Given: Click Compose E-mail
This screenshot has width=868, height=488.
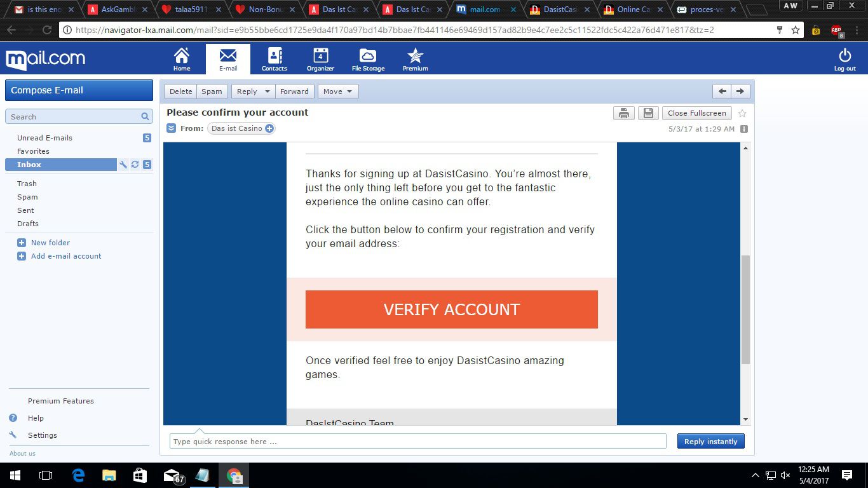Looking at the screenshot, I should (79, 90).
